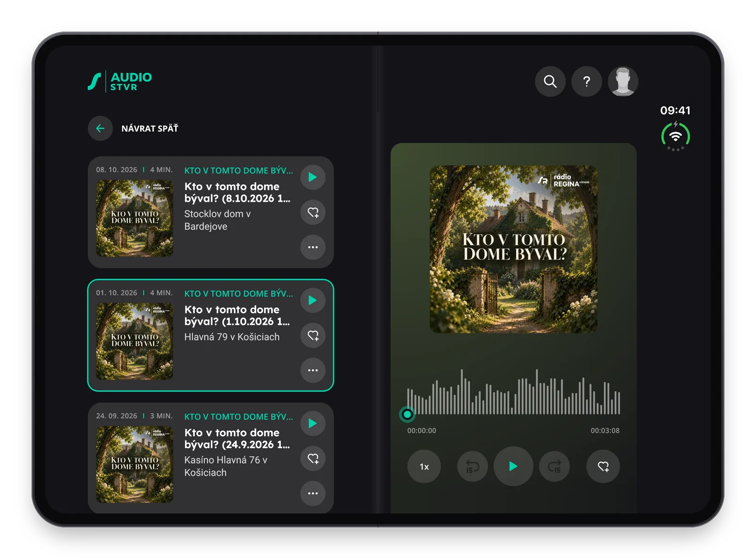Change the 1x playback speed
Viewport: 756px width, 559px height.
tap(424, 466)
